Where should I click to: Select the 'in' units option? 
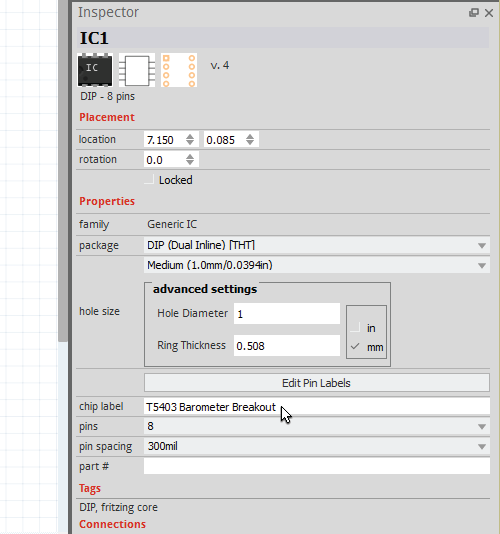[x=356, y=328]
